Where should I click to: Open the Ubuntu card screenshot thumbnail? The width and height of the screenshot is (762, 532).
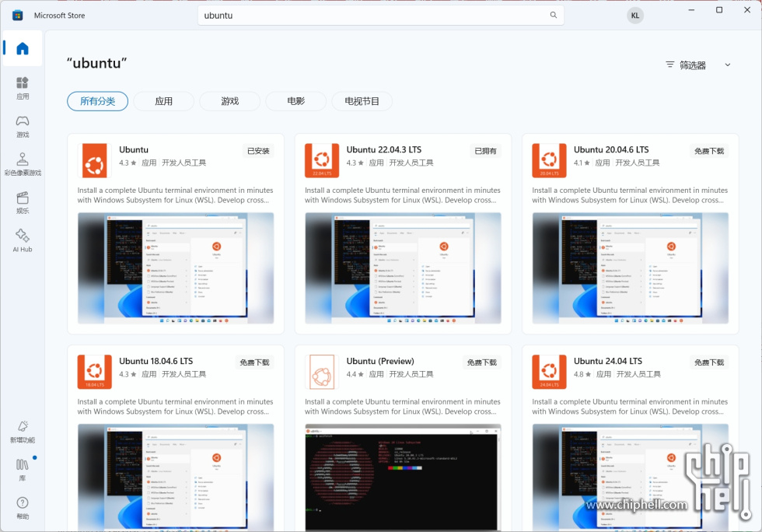pyautogui.click(x=176, y=268)
